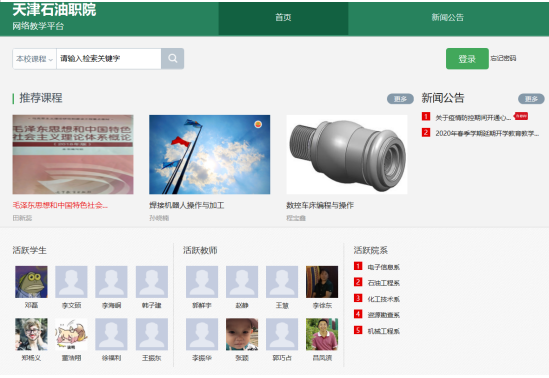Click the baby photo avatar of 张颖
The width and height of the screenshot is (549, 378).
click(242, 334)
